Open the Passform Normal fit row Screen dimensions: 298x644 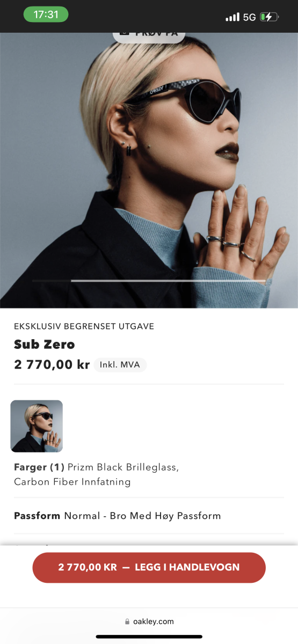point(149,516)
